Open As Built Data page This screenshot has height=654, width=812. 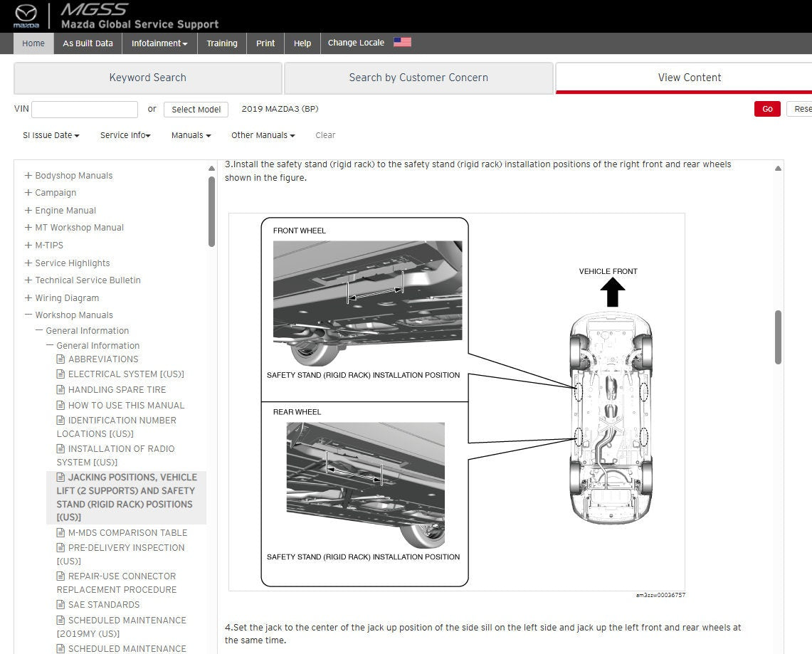(x=88, y=43)
